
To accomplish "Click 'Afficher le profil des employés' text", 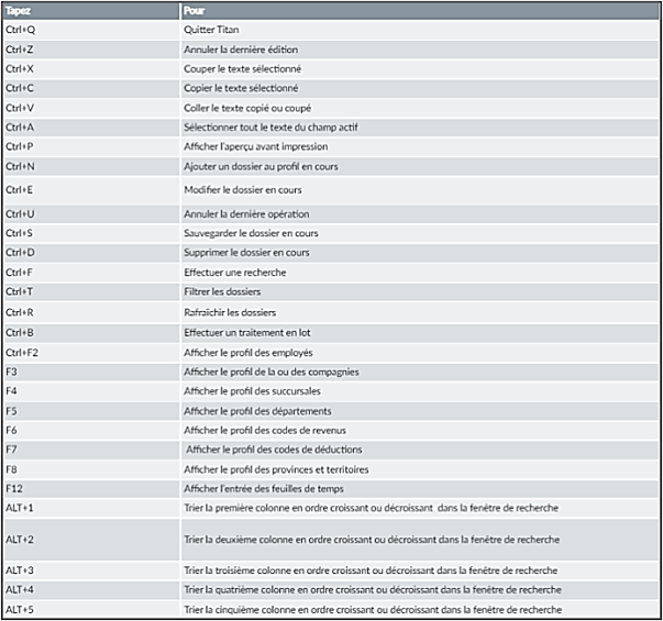I will pos(248,353).
